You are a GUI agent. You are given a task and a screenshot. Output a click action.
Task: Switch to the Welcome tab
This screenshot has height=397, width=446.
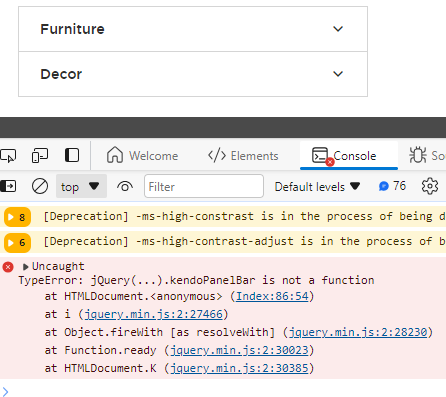click(142, 155)
